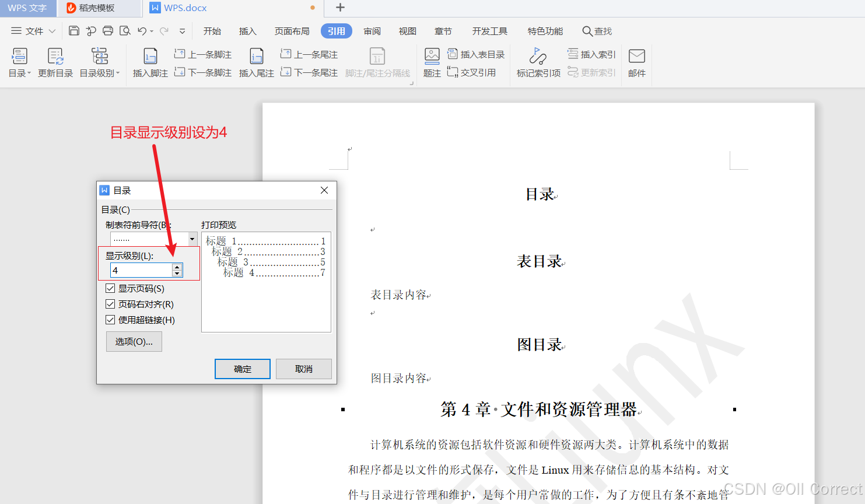Open the 视图 ribbon tab

pyautogui.click(x=408, y=31)
